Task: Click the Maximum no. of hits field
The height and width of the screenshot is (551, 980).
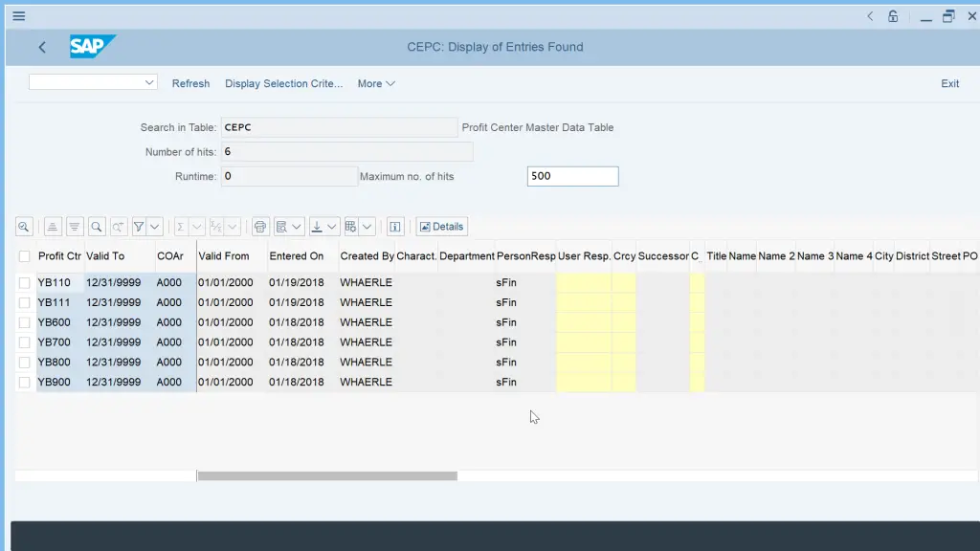Action: [572, 176]
